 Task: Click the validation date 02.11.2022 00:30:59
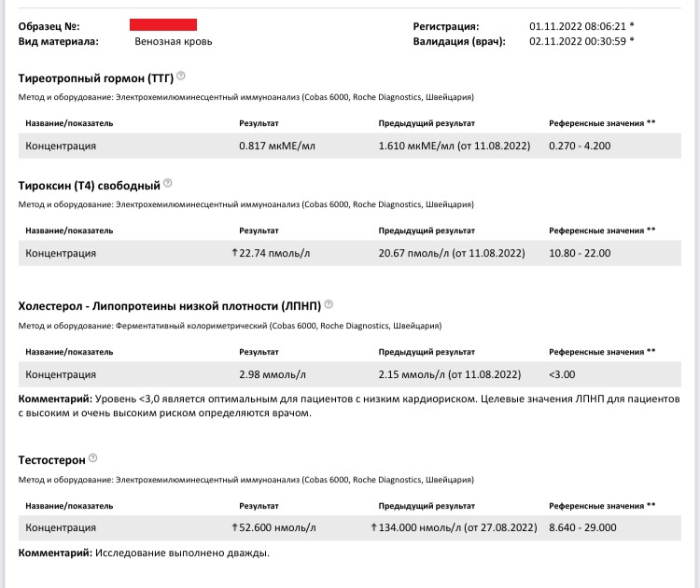point(577,41)
